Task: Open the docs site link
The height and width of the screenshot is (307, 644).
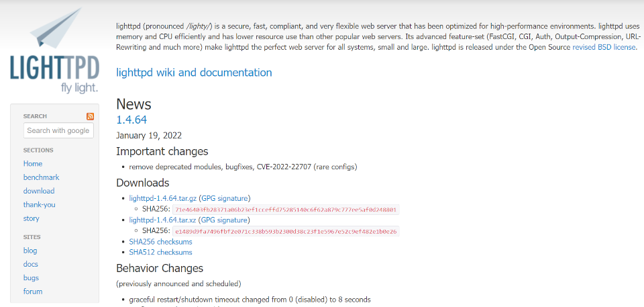Action: pos(31,264)
